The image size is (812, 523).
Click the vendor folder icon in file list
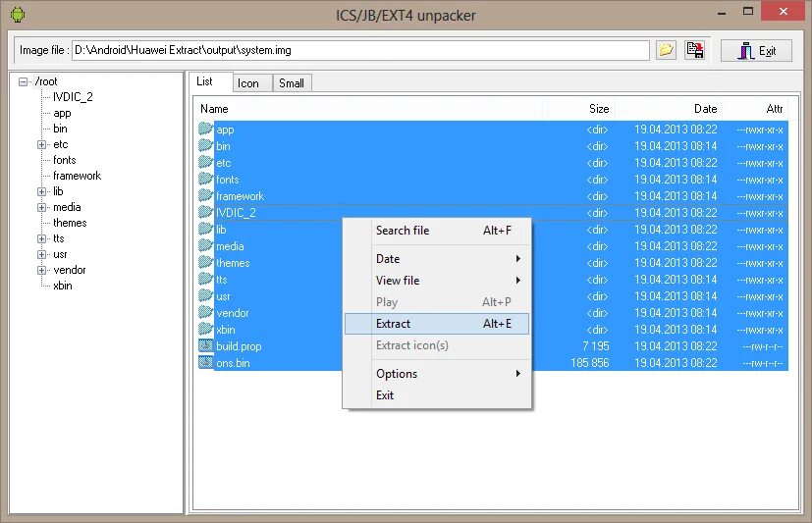pyautogui.click(x=205, y=312)
